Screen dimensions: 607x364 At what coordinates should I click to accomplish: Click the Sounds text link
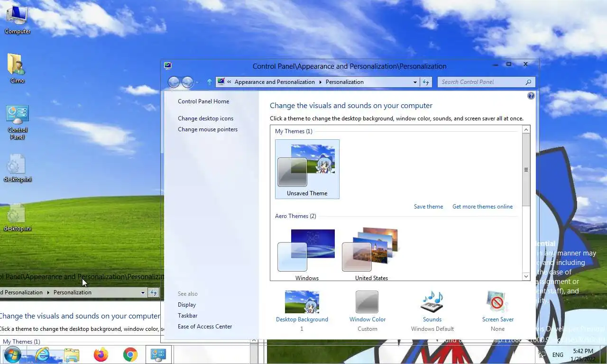pyautogui.click(x=432, y=319)
